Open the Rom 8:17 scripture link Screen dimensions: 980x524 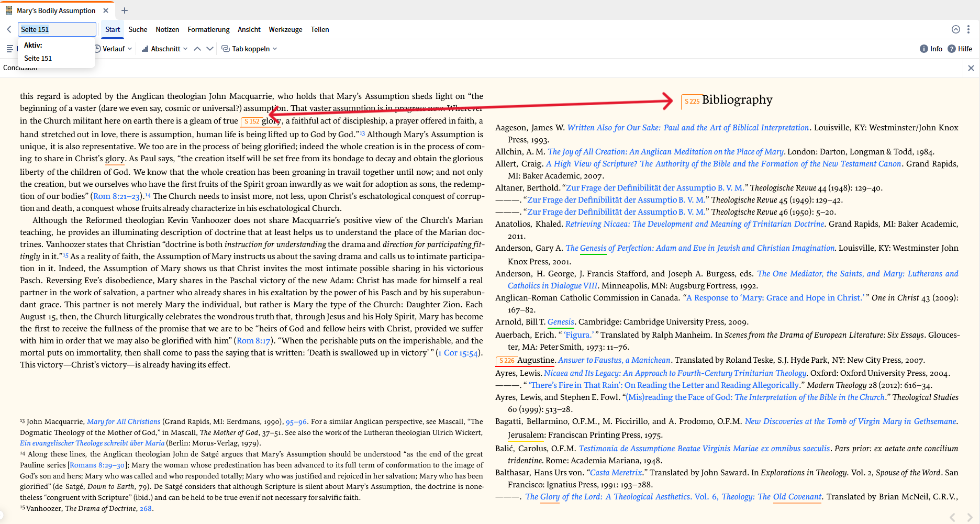tap(253, 340)
